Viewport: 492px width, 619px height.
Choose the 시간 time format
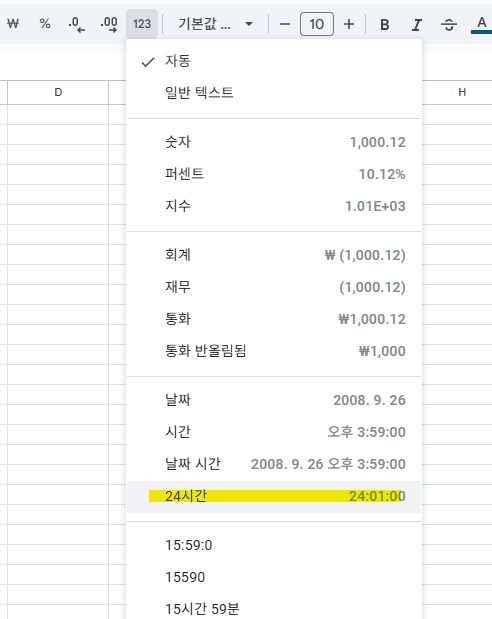point(274,432)
